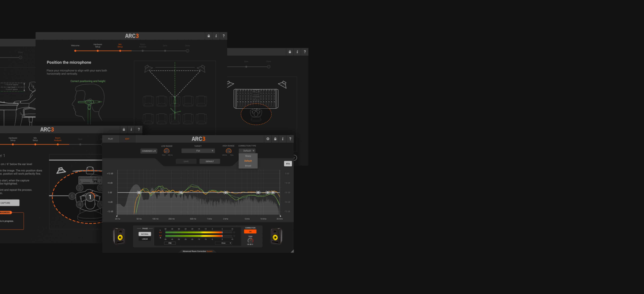Click EQ control point near 300 Hz
The image size is (644, 294).
[x=181, y=192]
